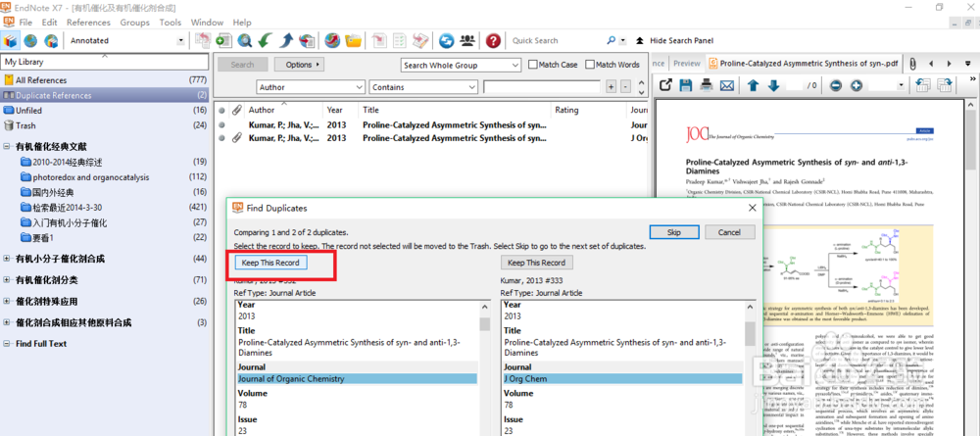Click the Save PDF floppy icon
The image size is (980, 436).
click(686, 84)
